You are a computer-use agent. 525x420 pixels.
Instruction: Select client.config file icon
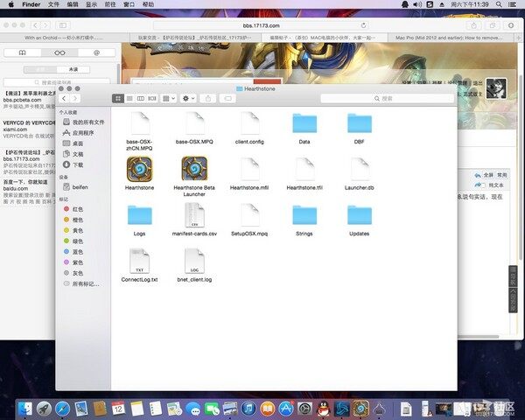click(249, 123)
